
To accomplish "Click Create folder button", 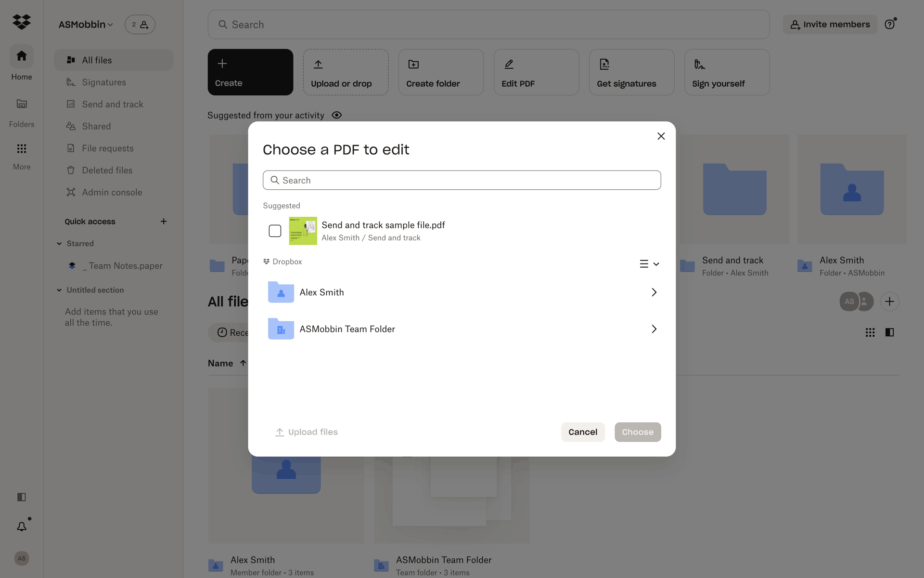I will click(x=441, y=72).
